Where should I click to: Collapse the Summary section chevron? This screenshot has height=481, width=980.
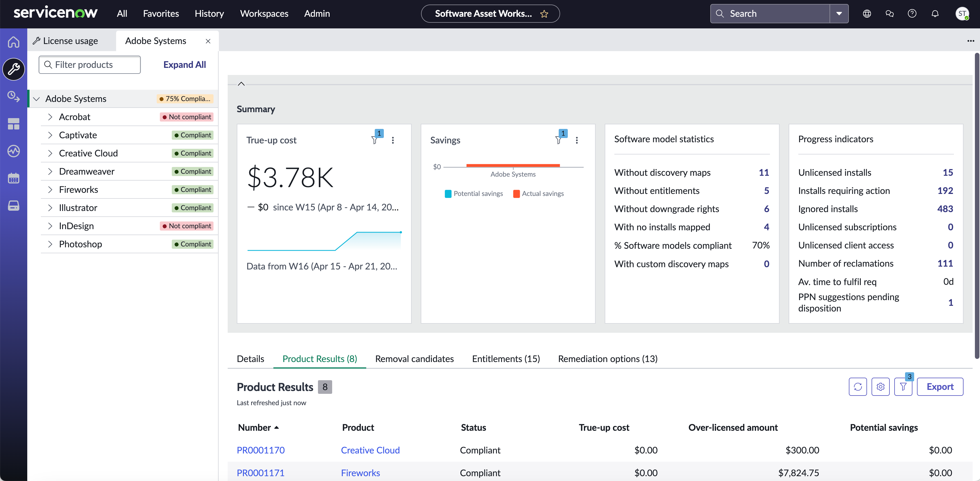pos(241,84)
